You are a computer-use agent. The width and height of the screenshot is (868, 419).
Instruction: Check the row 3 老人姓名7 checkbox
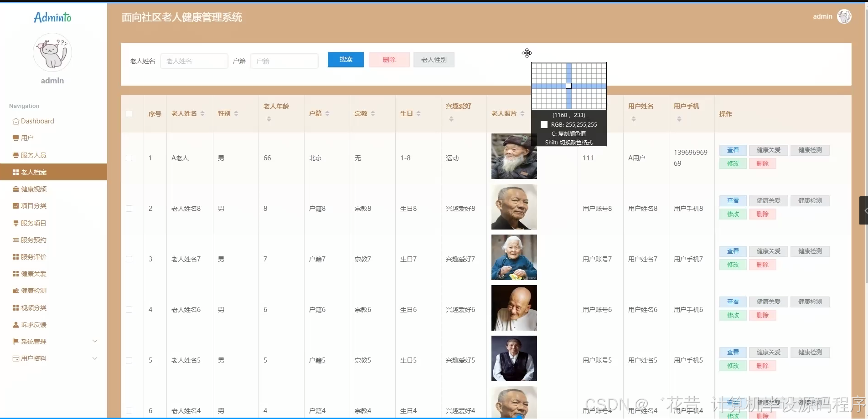click(129, 259)
